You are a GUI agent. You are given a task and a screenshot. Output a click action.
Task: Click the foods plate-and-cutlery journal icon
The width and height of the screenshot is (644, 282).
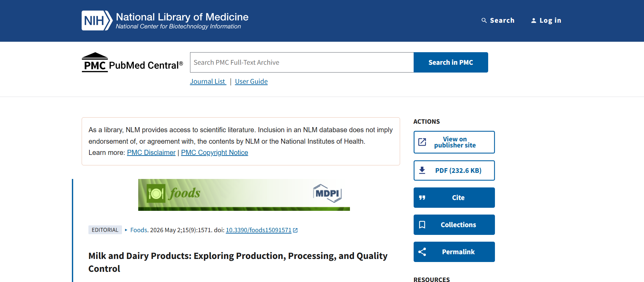(x=156, y=193)
